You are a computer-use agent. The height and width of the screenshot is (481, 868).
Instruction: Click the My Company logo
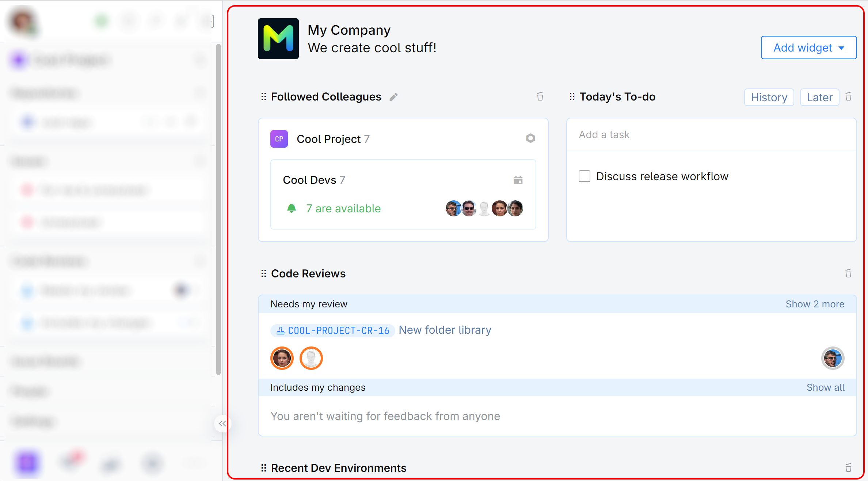coord(278,39)
